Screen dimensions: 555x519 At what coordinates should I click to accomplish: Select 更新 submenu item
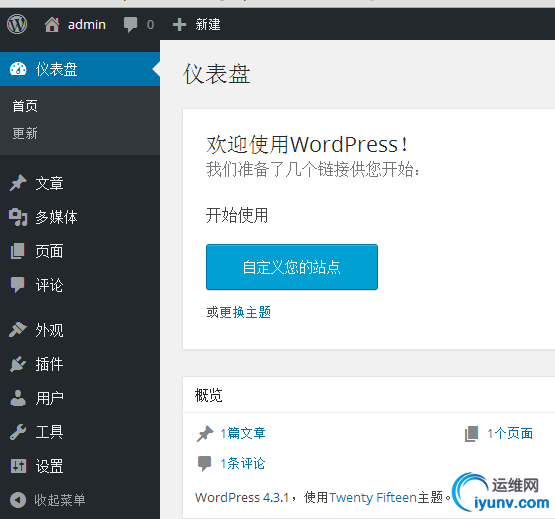[25, 134]
